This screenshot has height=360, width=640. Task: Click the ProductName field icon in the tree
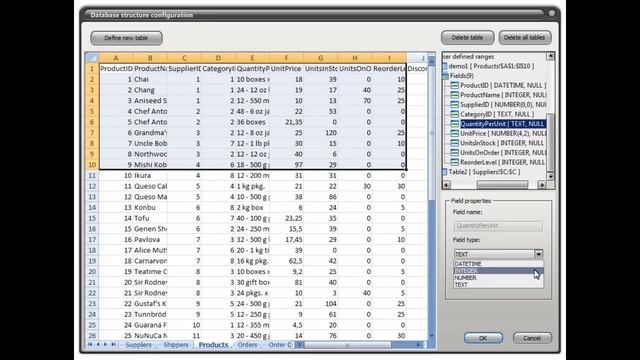coord(454,95)
